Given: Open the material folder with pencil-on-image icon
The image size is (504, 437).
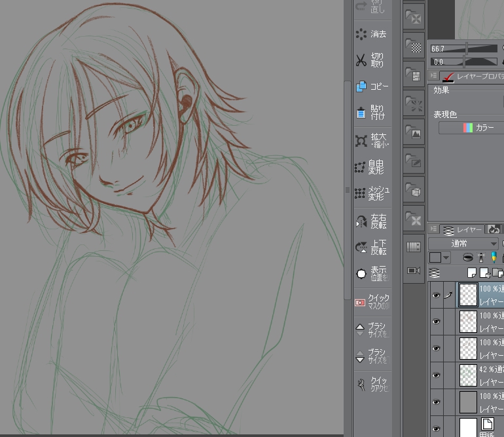Looking at the screenshot, I should [x=414, y=161].
